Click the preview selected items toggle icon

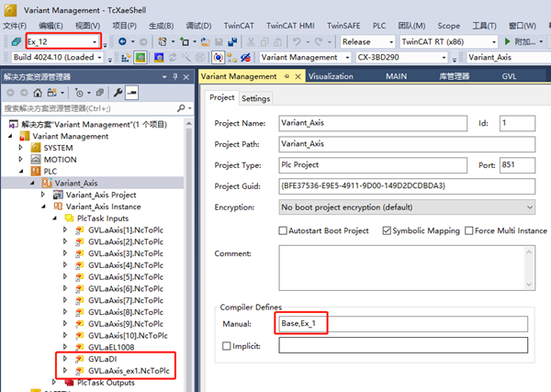click(131, 93)
